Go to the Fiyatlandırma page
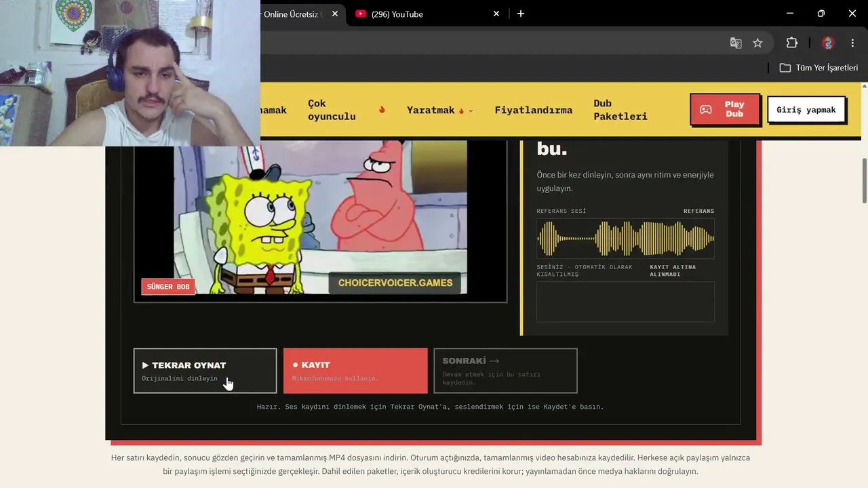Viewport: 868px width, 488px height. pos(534,110)
